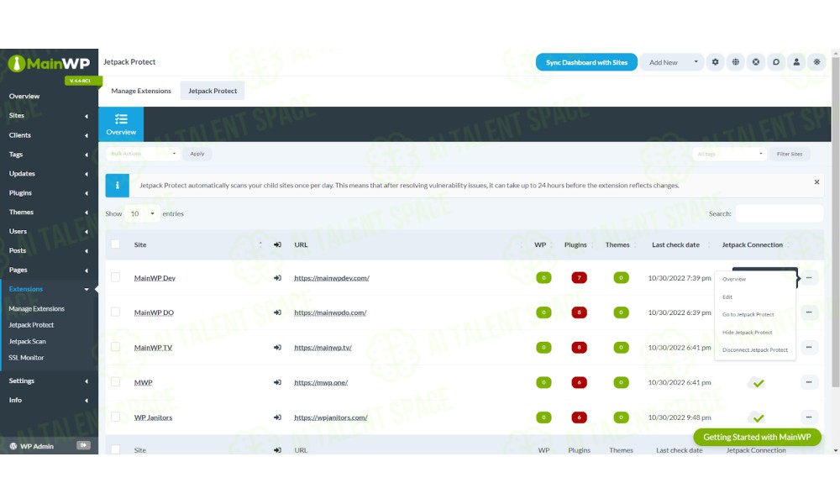Screen dimensions: 840x504
Task: Click the login arrow icon for MainWP Dev
Action: pos(277,278)
